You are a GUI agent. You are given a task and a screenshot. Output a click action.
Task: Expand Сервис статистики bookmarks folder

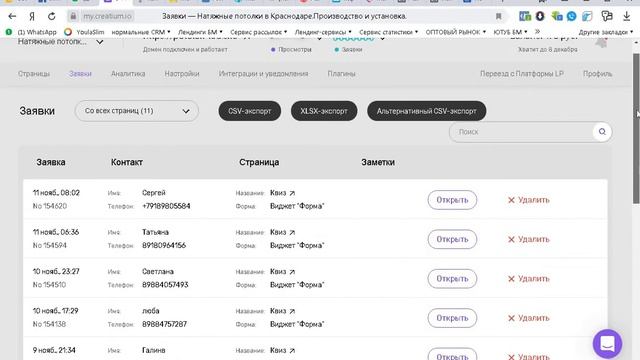pos(389,32)
